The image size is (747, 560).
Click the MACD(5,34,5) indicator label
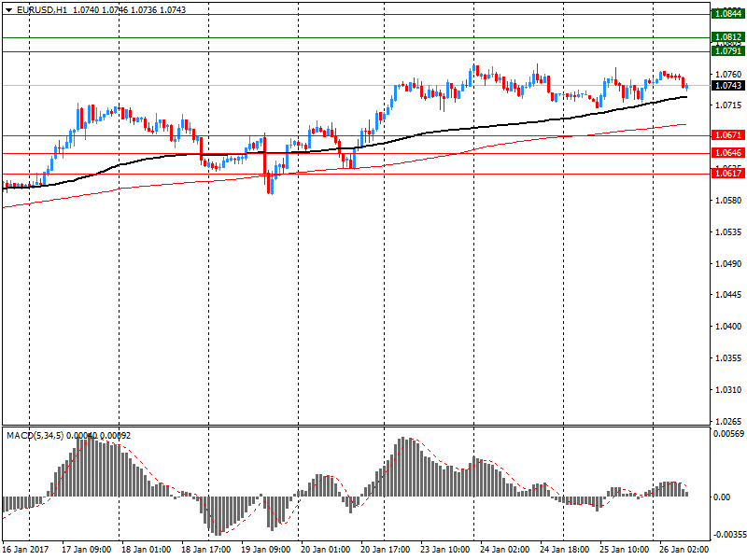[35, 435]
